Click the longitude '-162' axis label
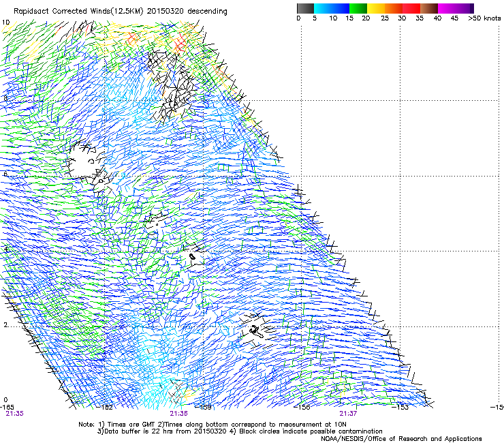 (106, 407)
